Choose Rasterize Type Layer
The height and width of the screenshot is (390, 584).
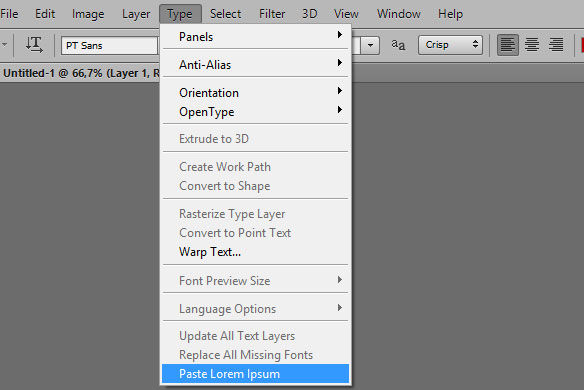pos(256,213)
